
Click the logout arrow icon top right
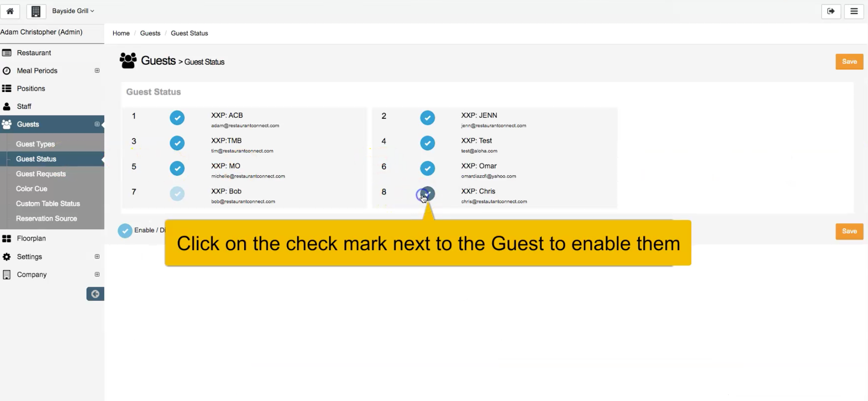point(831,11)
